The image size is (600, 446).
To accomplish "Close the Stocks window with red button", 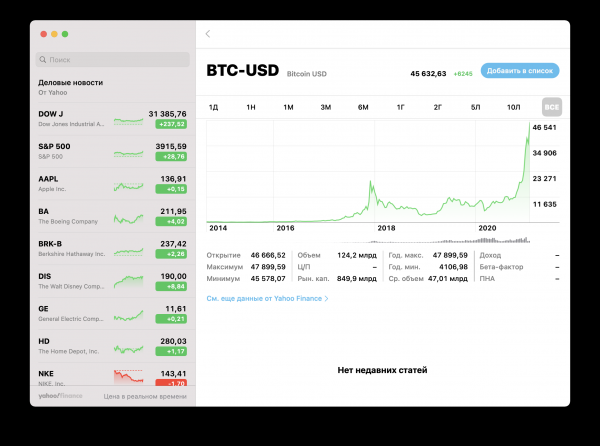I will [44, 34].
